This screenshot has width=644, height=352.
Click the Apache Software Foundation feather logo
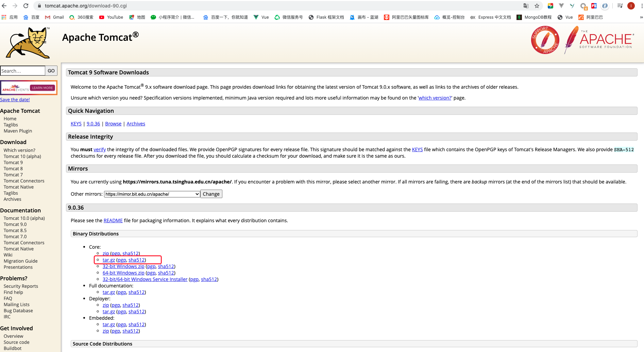(599, 40)
